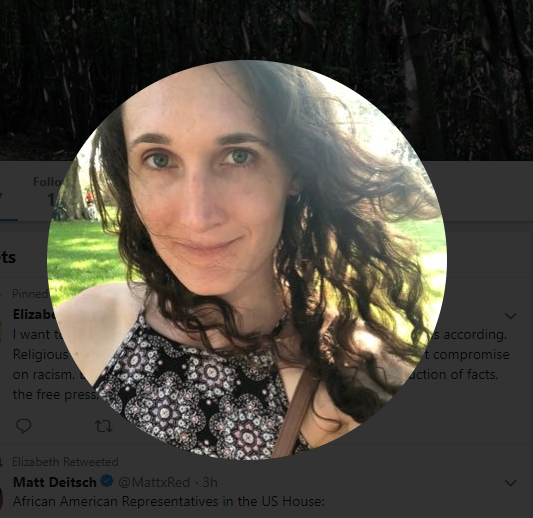Switch to the Following tab
This screenshot has height=518, width=533.
[x=47, y=192]
